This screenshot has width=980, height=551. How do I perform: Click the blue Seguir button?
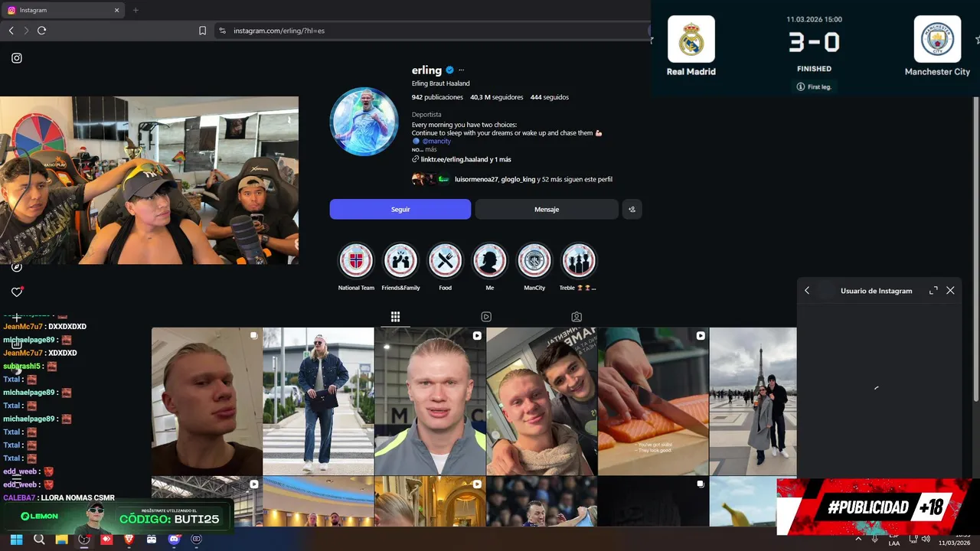click(x=400, y=209)
